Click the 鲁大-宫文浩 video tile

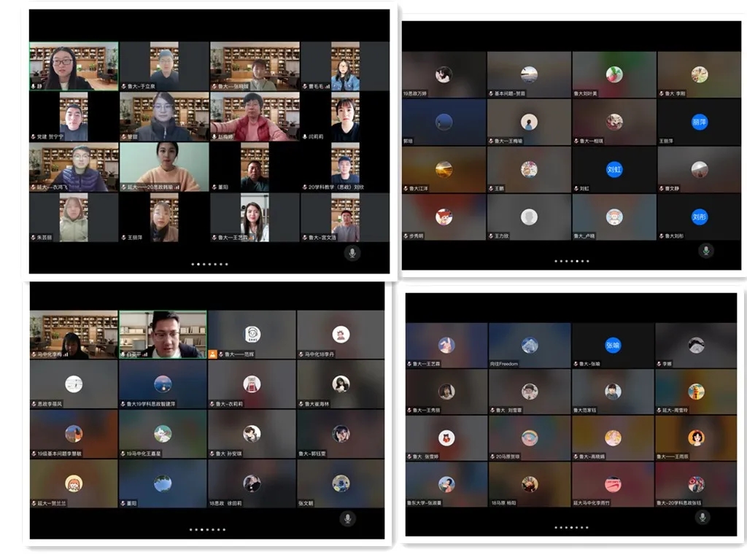[x=345, y=217]
